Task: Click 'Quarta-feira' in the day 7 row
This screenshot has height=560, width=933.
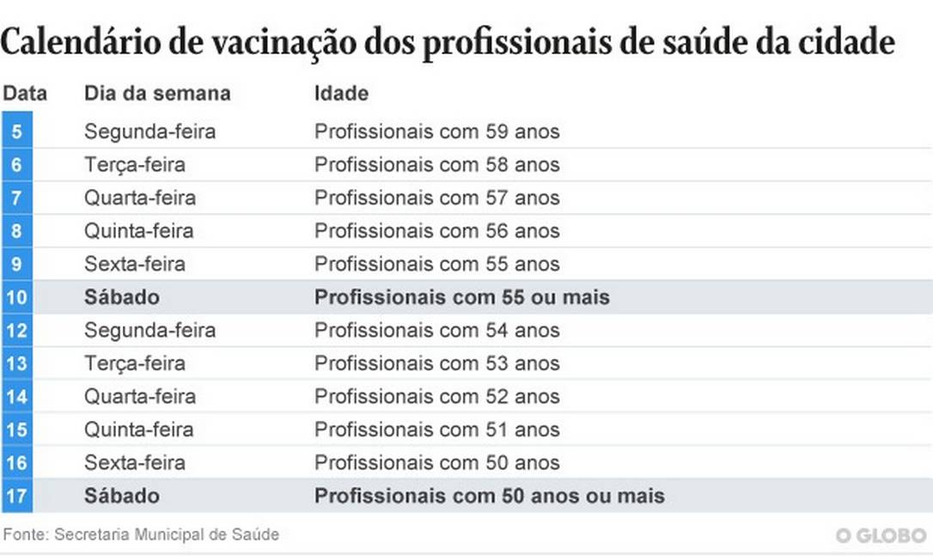Action: point(140,198)
